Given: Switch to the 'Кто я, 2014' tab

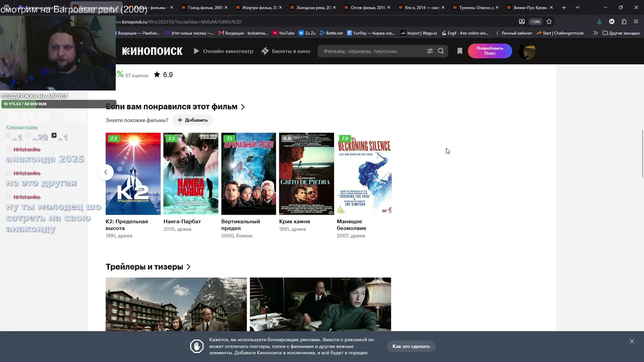Looking at the screenshot, I should [422, 8].
